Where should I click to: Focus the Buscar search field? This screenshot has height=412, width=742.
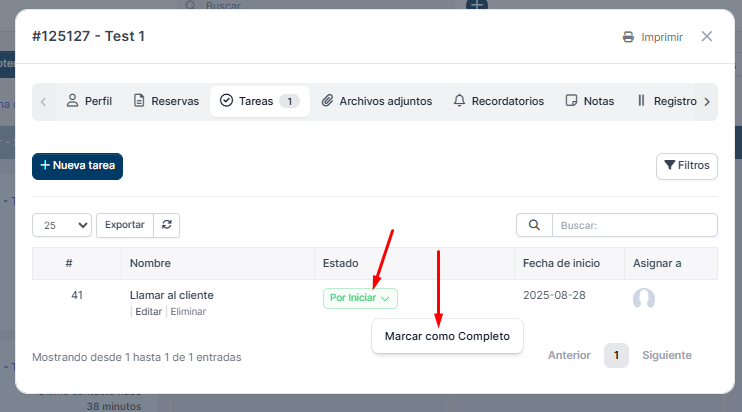(634, 225)
